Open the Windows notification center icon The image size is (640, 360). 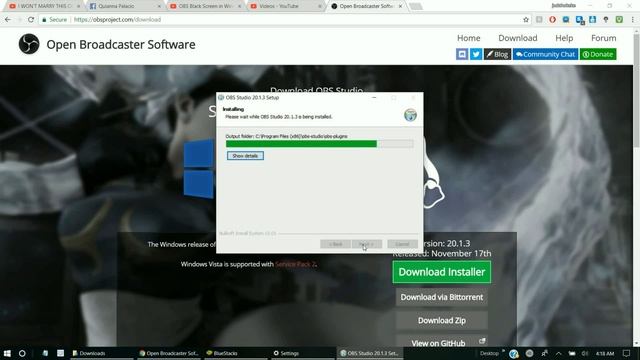click(627, 353)
